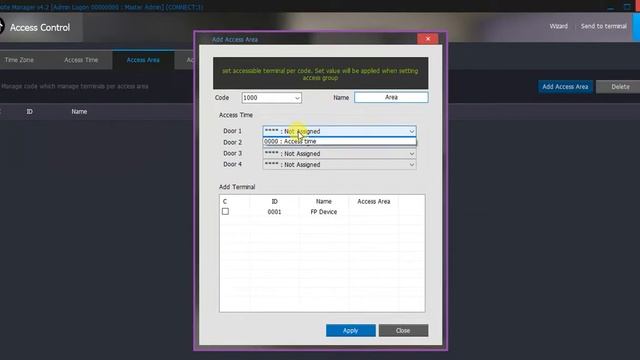Screen dimensions: 640x360
Task: Click the 'FP Device' terminal name
Action: tap(324, 212)
